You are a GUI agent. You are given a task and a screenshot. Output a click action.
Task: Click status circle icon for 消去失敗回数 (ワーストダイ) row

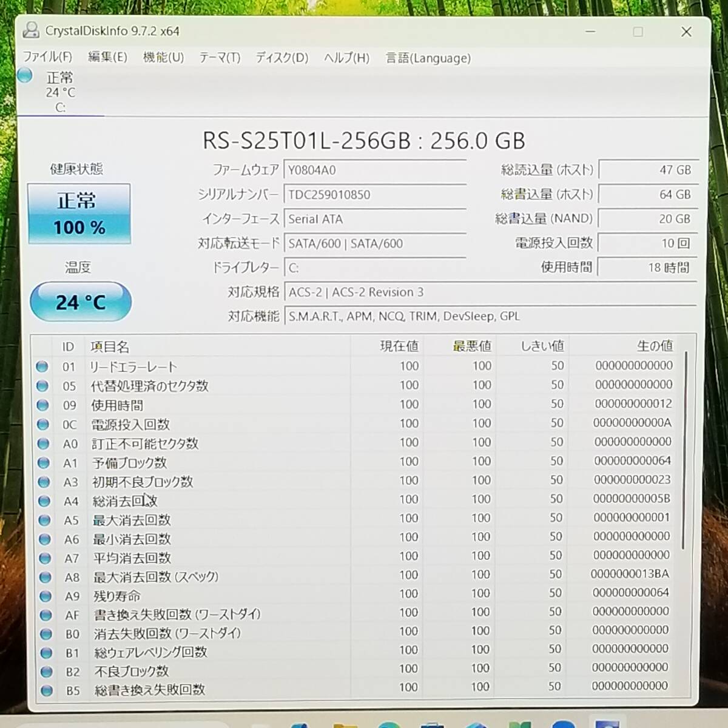(x=46, y=633)
